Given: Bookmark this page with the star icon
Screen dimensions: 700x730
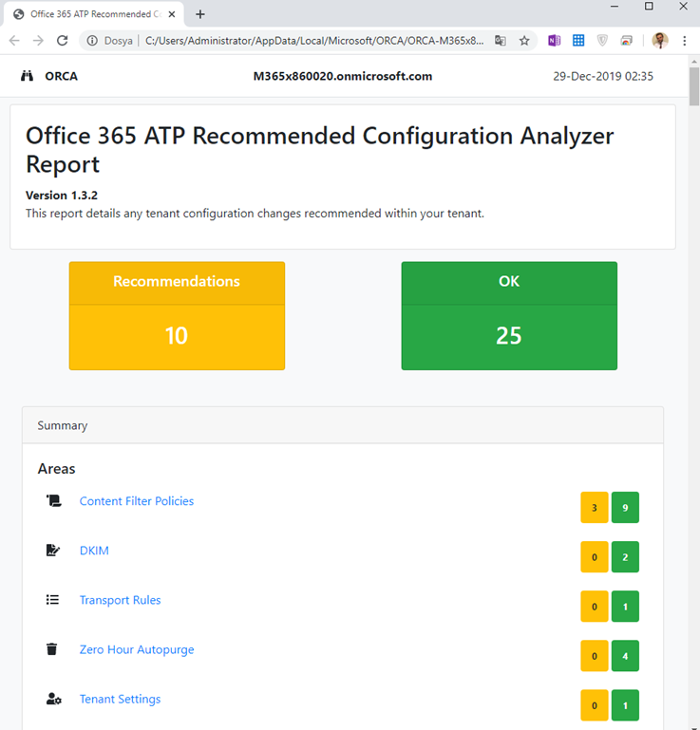Looking at the screenshot, I should pyautogui.click(x=524, y=41).
